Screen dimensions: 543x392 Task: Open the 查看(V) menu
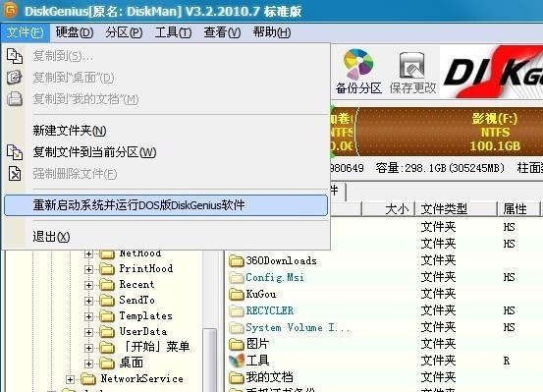point(222,33)
